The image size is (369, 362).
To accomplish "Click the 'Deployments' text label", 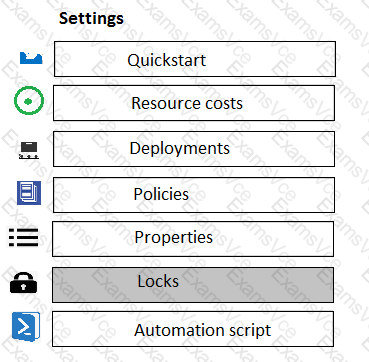I will tap(180, 149).
